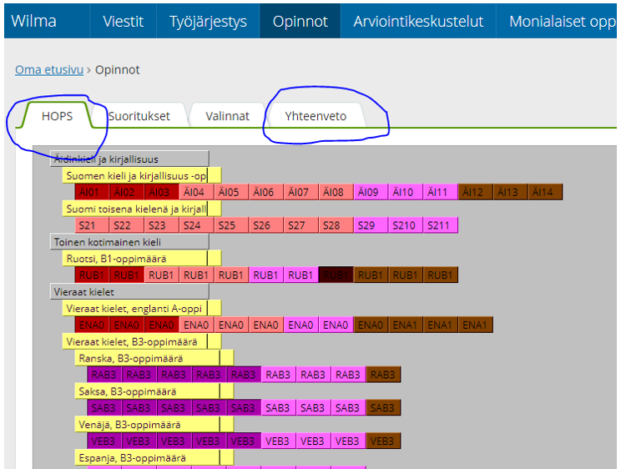
Task: Open Arviointikeskustelut in the navigation bar
Action: click(x=420, y=19)
